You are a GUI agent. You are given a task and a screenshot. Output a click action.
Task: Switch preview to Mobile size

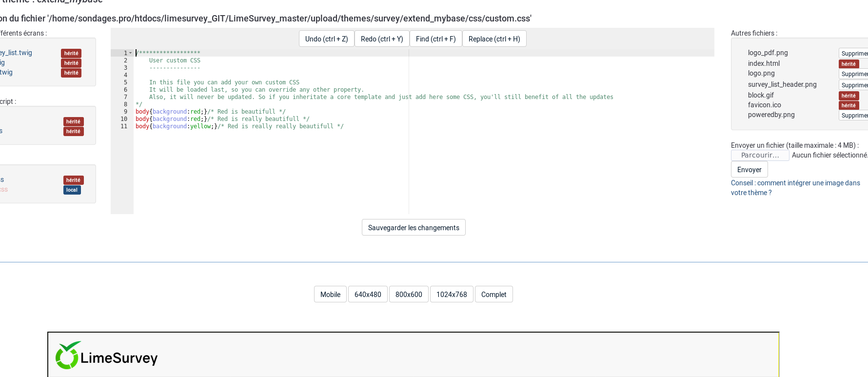(330, 295)
